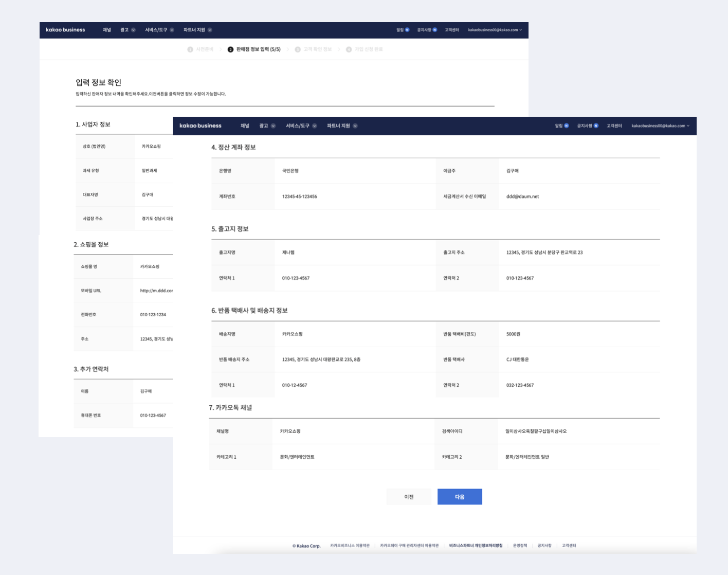Open 비즈니스파트너 개인정보처리방침 footer link

pyautogui.click(x=476, y=546)
